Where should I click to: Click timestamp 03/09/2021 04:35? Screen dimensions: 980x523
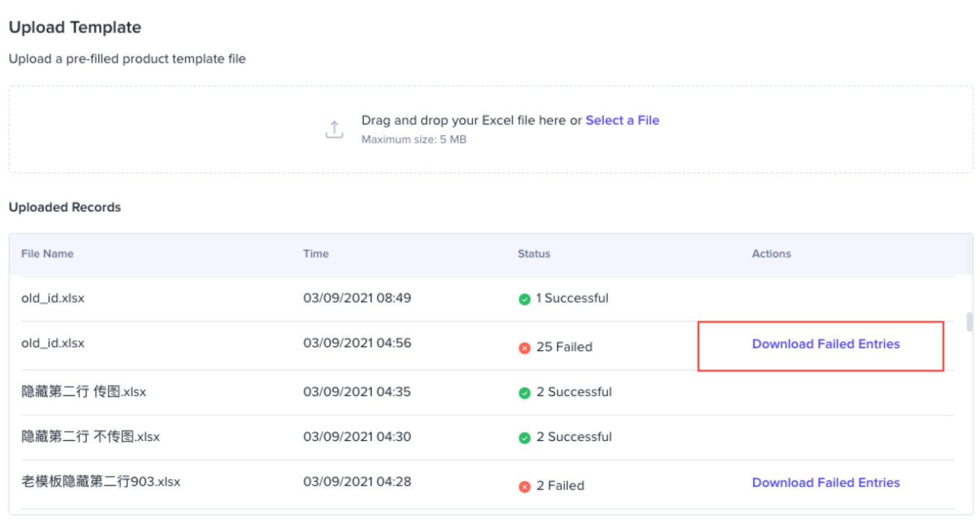(357, 392)
